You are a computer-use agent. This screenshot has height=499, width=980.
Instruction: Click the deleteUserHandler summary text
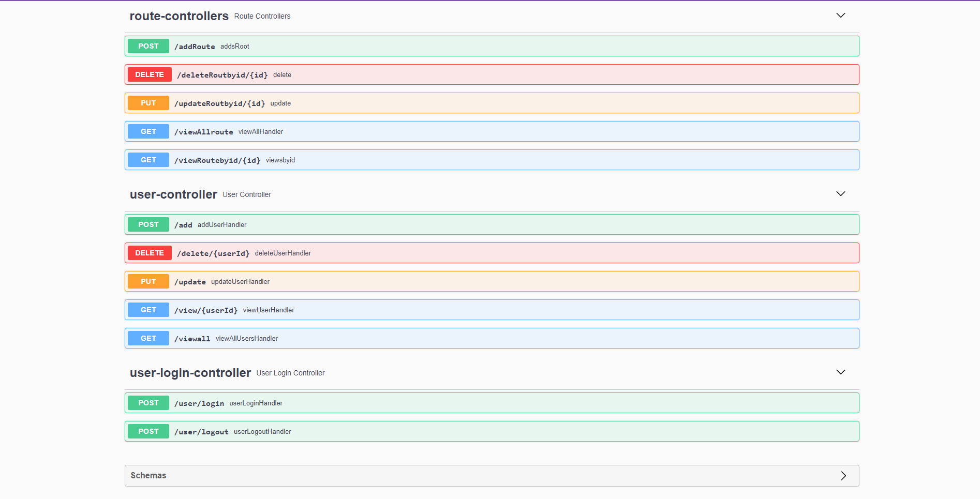(283, 253)
